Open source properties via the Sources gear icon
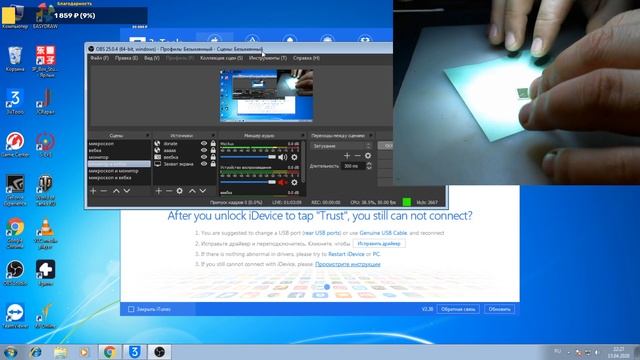Screen dimensions: 640x360 coord(180,191)
